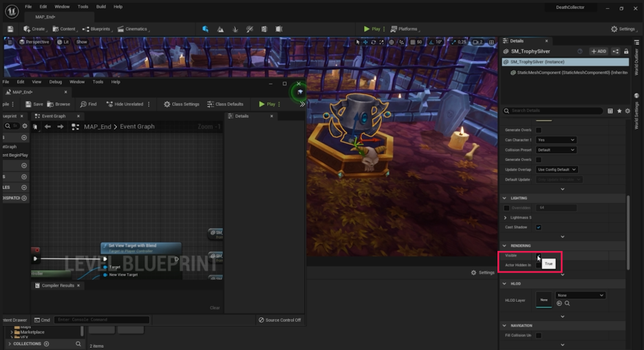Click Find in blueprint toolbar

(88, 105)
